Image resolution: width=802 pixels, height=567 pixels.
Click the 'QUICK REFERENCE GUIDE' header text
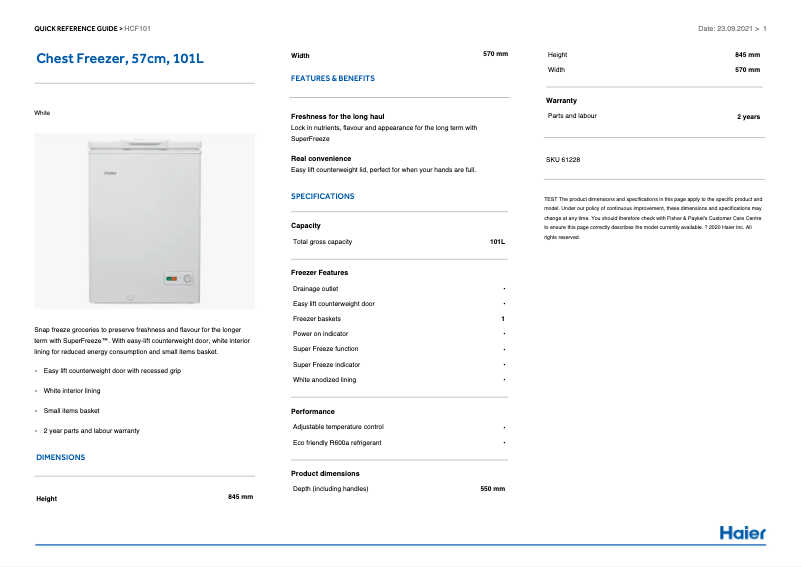coord(76,29)
